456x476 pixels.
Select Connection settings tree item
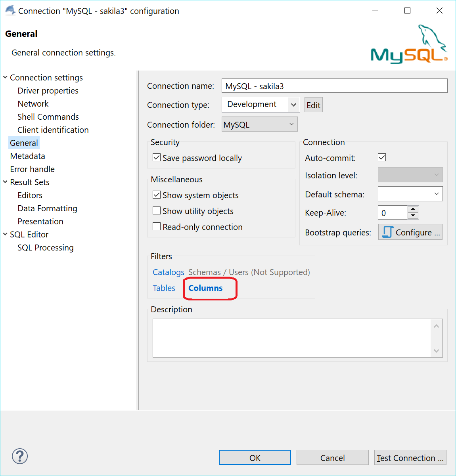click(x=46, y=78)
